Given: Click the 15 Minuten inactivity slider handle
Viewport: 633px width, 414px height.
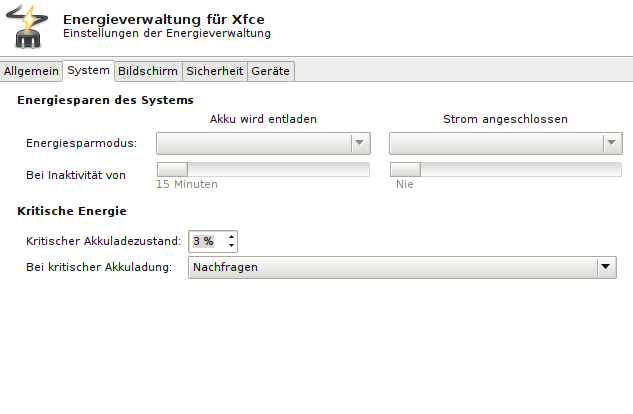Looking at the screenshot, I should pyautogui.click(x=172, y=169).
